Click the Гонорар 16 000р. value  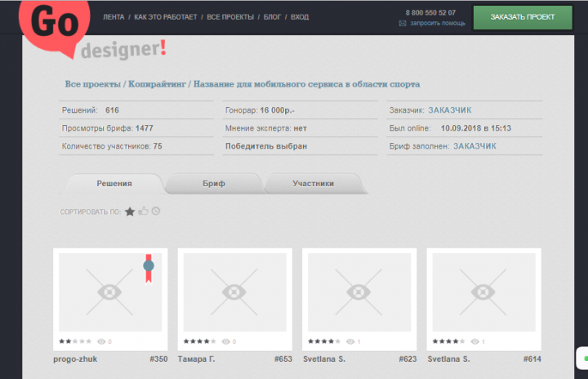(x=277, y=110)
